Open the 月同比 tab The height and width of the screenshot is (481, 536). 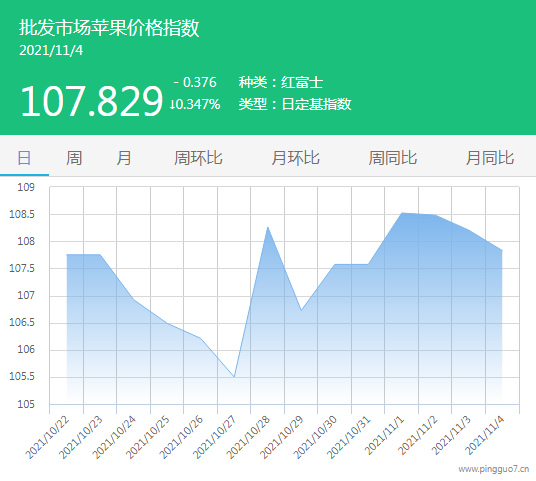490,158
